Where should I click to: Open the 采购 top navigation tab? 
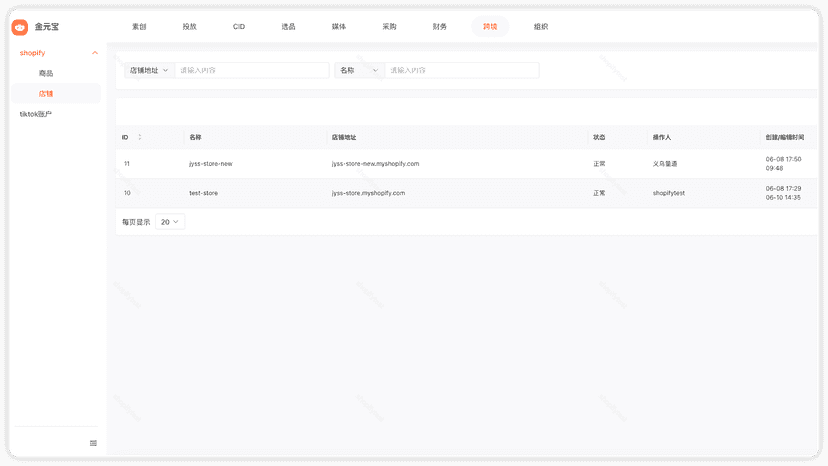click(389, 26)
